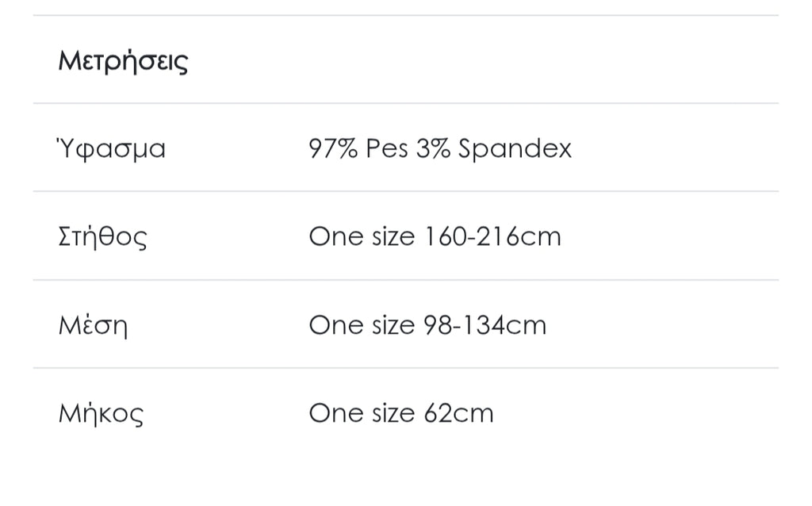812x506 pixels.
Task: Click "One size" in the Στήθος row
Action: click(362, 237)
